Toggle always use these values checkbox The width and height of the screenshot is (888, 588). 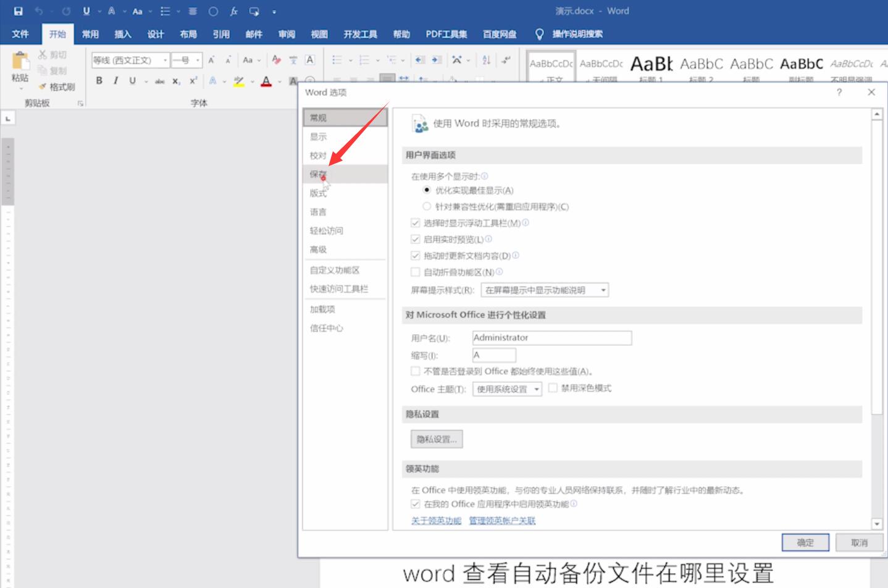pyautogui.click(x=416, y=371)
